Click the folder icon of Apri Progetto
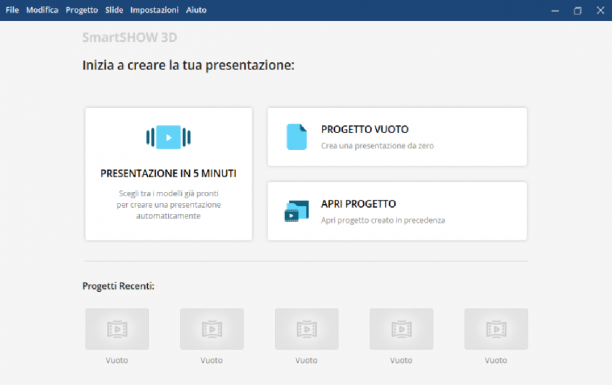 (x=297, y=211)
